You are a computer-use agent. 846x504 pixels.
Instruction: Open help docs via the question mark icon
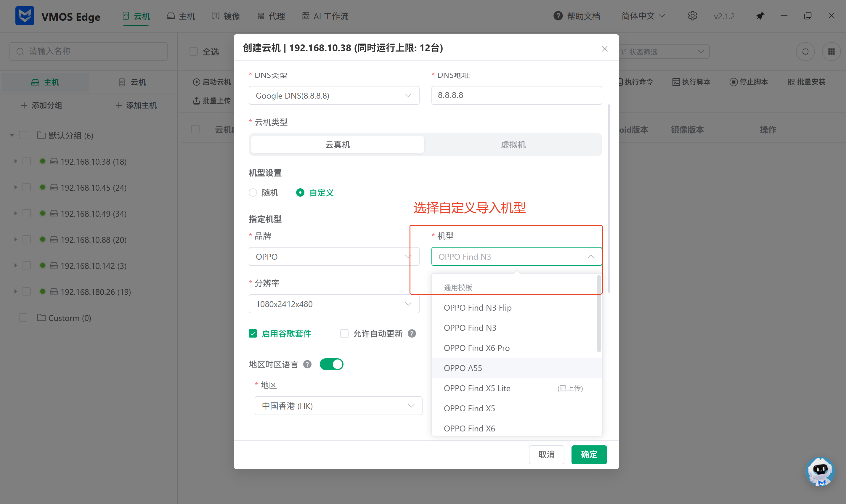click(x=558, y=16)
